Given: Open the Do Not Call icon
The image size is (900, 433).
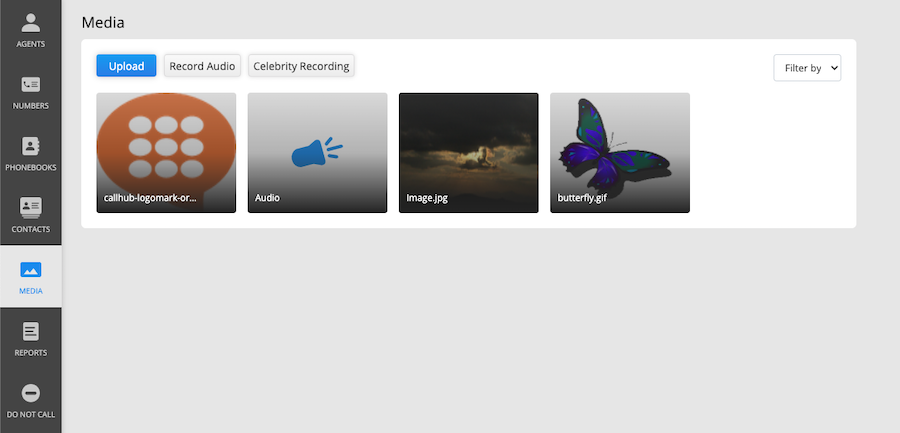Looking at the screenshot, I should tap(30, 393).
